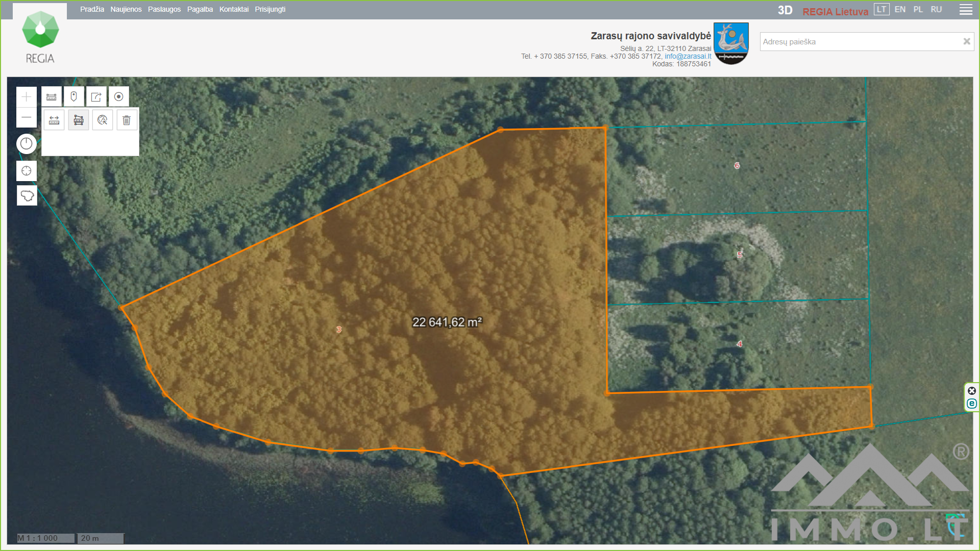Open the Pradžia menu item
Viewport: 980px width, 551px height.
(x=92, y=9)
